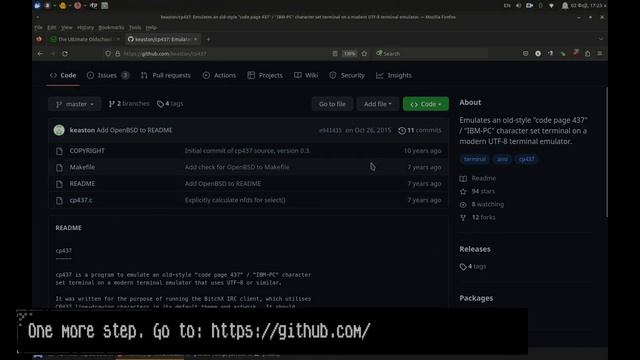
Task: Open the Firefox Bookmarks menu
Action: (x=111, y=27)
